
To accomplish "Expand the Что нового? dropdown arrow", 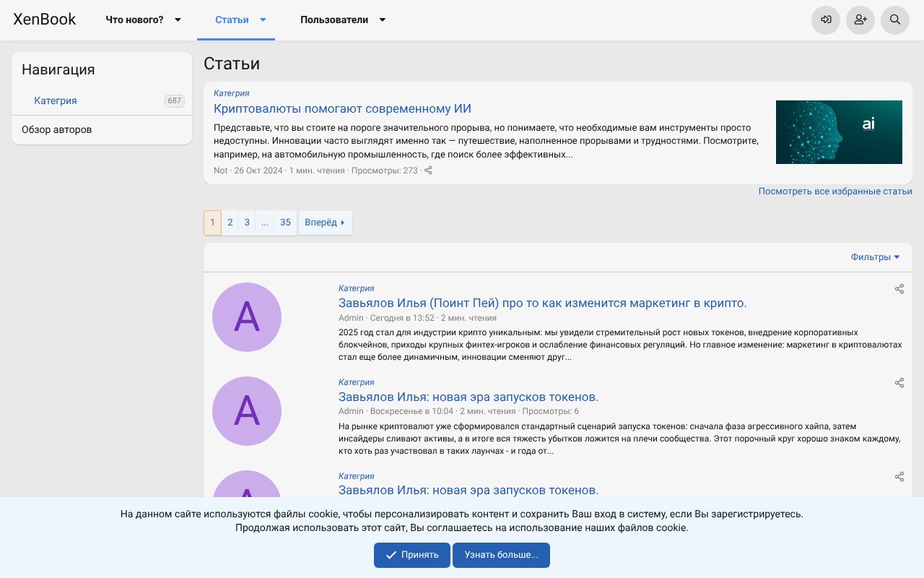I will (178, 20).
